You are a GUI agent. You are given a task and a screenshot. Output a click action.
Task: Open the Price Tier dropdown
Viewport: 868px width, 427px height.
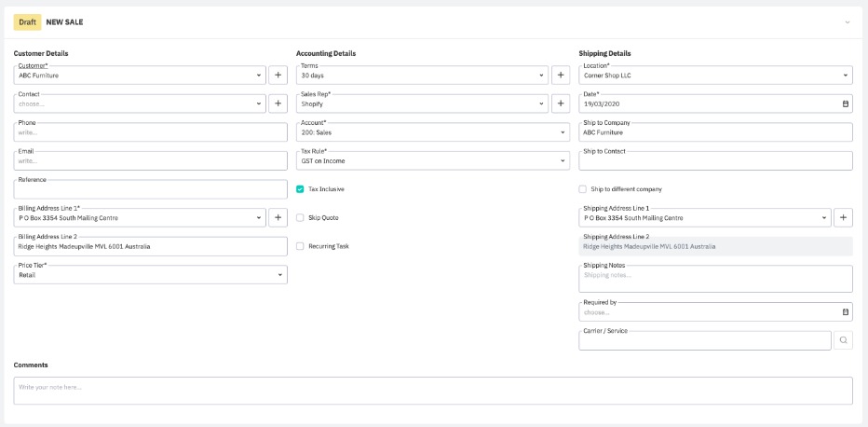(x=150, y=275)
